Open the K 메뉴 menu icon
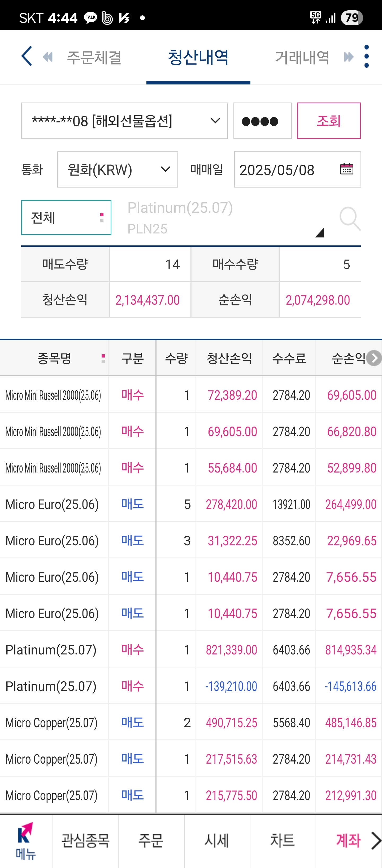The width and height of the screenshot is (382, 868). pos(26,841)
